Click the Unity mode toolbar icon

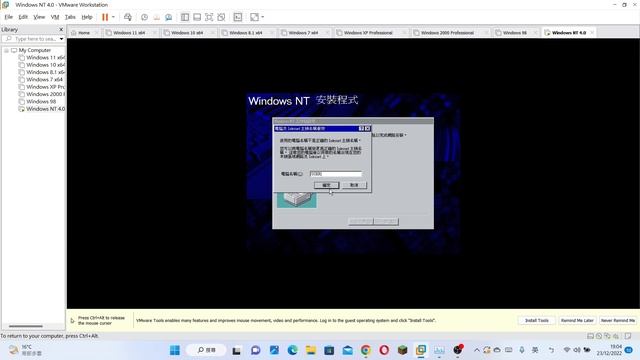tap(221, 17)
